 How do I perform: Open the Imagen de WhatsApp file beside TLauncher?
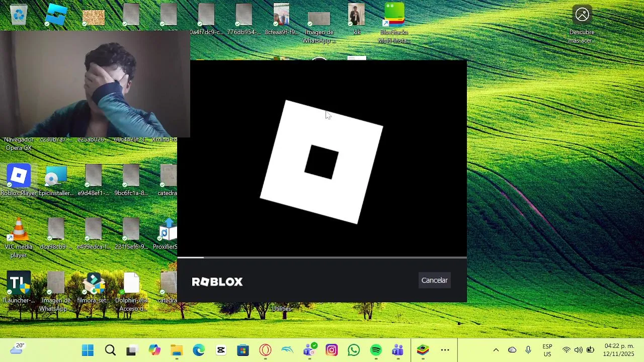[x=56, y=292]
